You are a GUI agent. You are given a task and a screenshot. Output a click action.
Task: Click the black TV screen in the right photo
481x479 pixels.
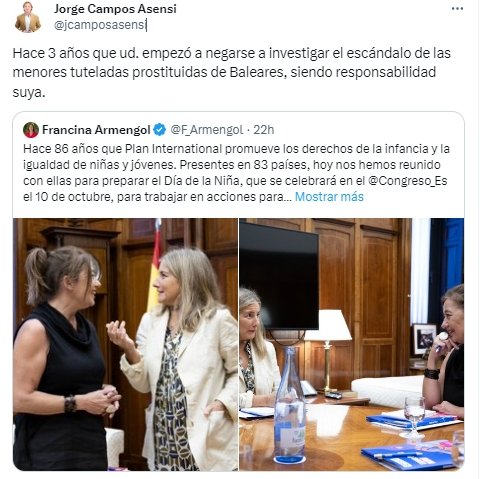pos(279,276)
